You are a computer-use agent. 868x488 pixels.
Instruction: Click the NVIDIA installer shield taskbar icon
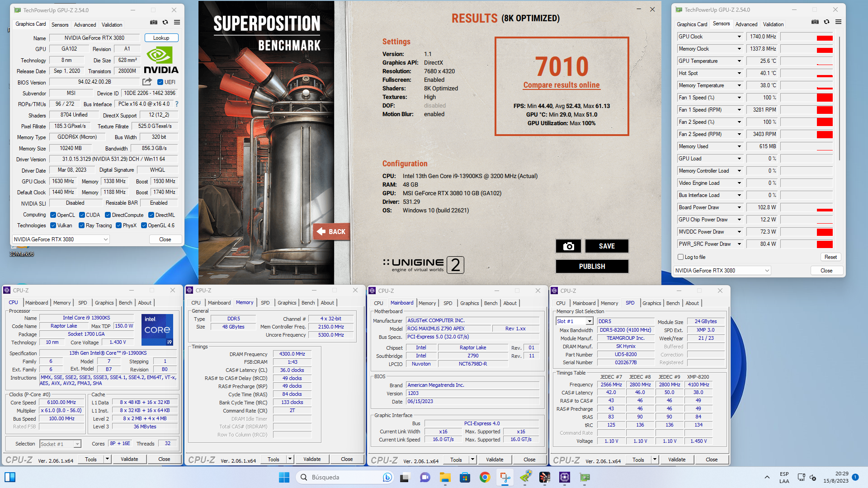point(525,477)
